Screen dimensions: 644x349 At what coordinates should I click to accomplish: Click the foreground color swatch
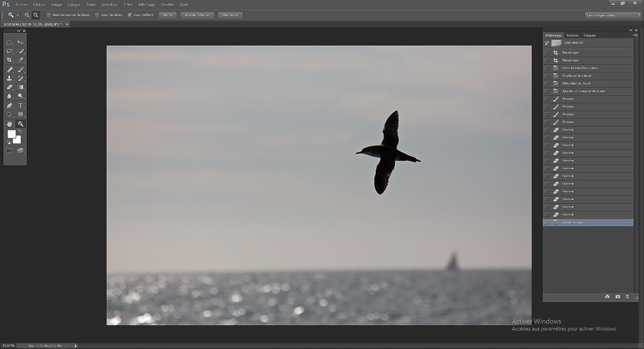tap(11, 134)
